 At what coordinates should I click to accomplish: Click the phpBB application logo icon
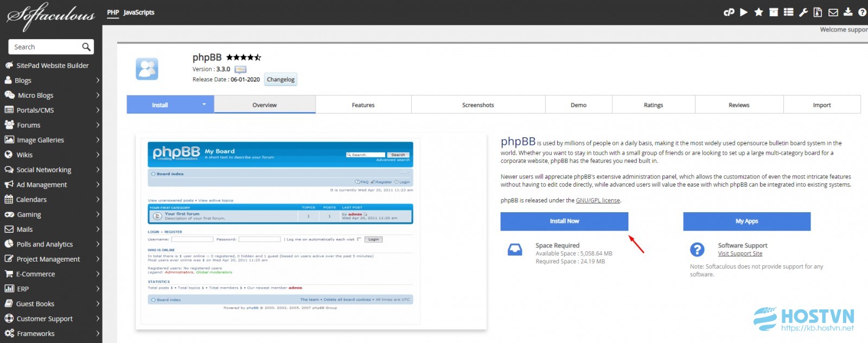tap(147, 69)
